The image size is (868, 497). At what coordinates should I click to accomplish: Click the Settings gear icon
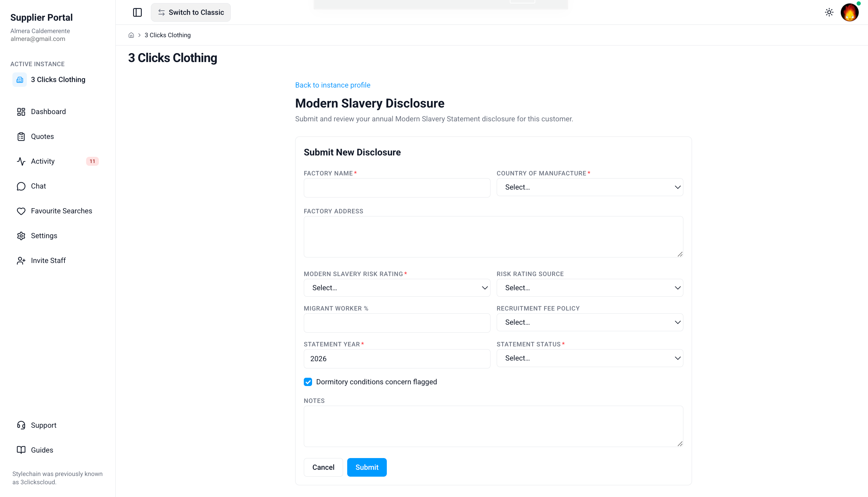[21, 236]
